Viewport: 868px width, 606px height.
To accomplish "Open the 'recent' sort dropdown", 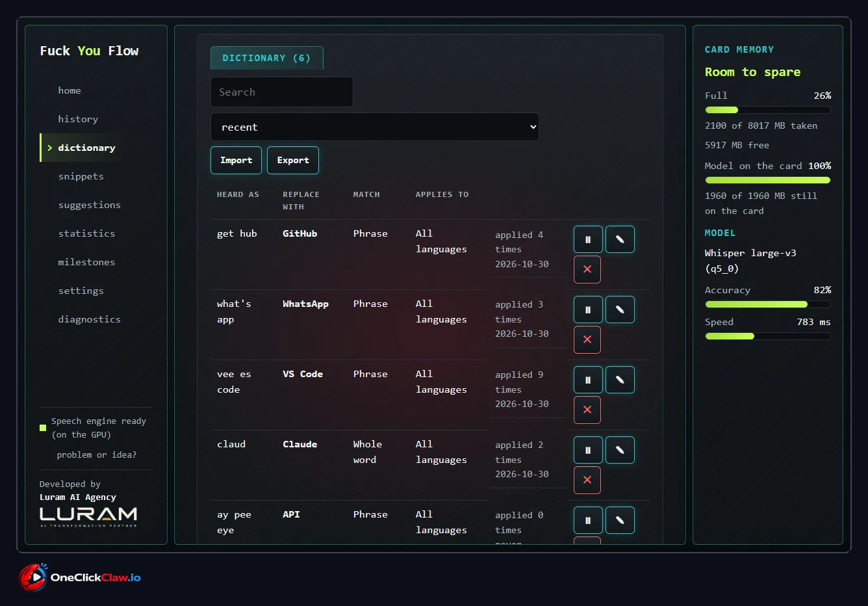I will tap(375, 127).
